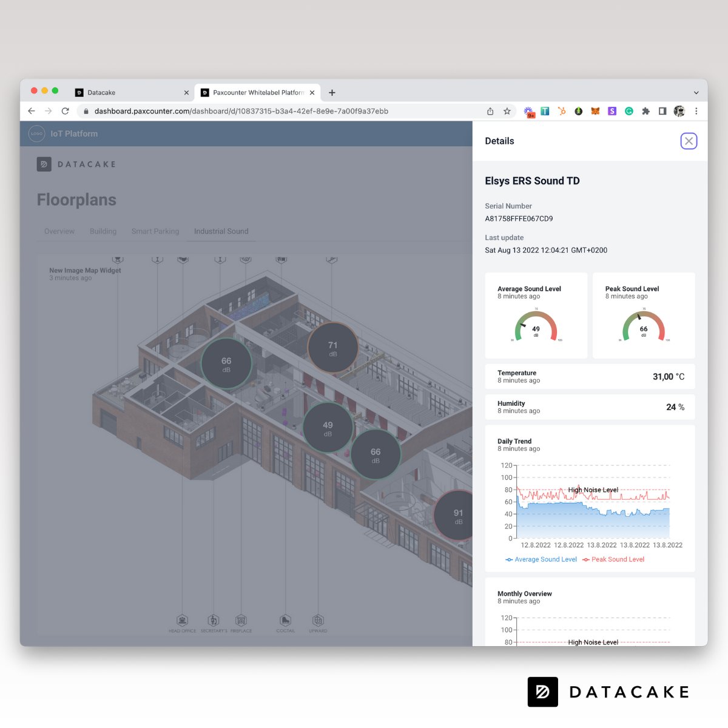Screen dimensions: 728x728
Task: Click New Image Map Widget title
Action: pyautogui.click(x=85, y=271)
